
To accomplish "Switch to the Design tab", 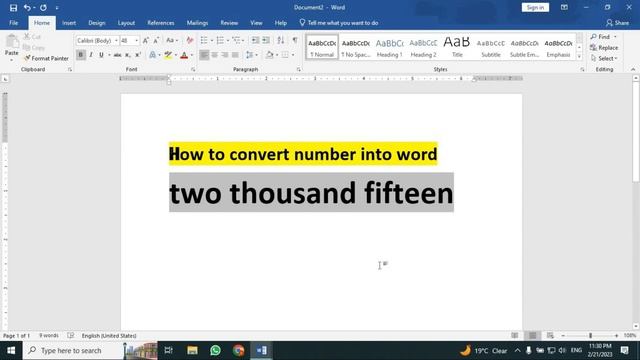I will [x=97, y=23].
